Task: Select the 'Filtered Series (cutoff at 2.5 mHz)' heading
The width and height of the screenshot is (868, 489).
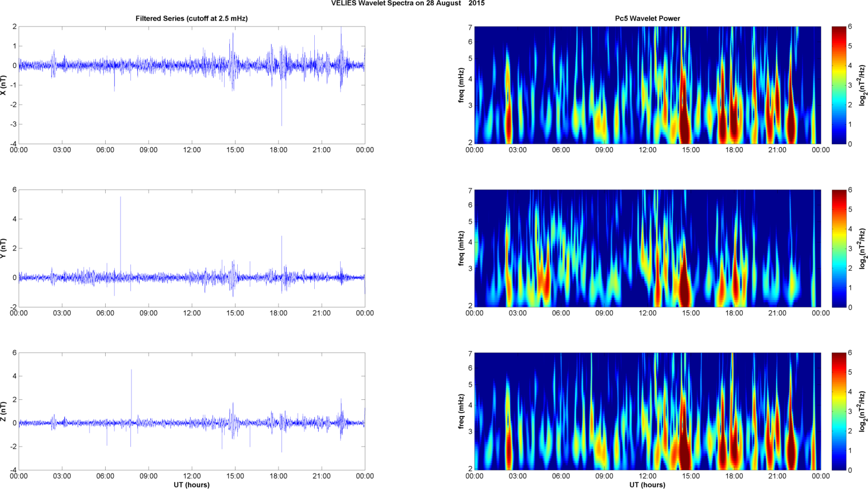Action: click(x=191, y=18)
